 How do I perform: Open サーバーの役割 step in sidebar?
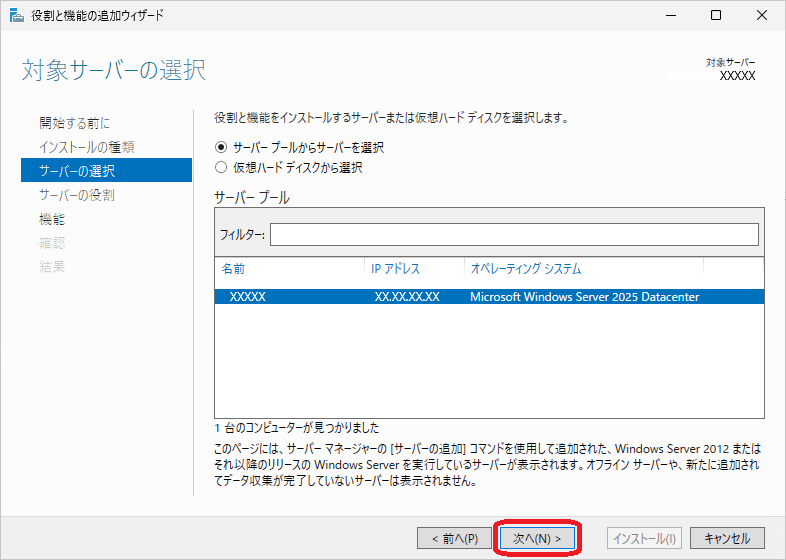click(x=77, y=195)
